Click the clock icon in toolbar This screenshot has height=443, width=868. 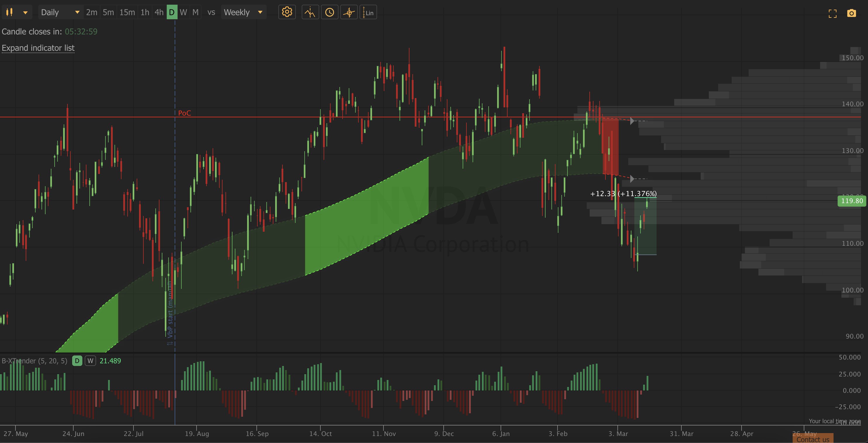pos(329,13)
